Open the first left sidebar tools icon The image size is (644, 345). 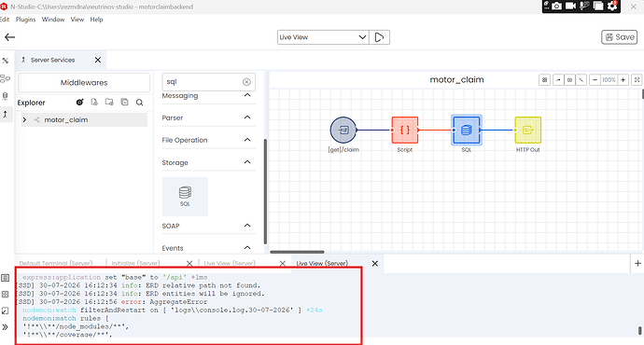[x=6, y=61]
